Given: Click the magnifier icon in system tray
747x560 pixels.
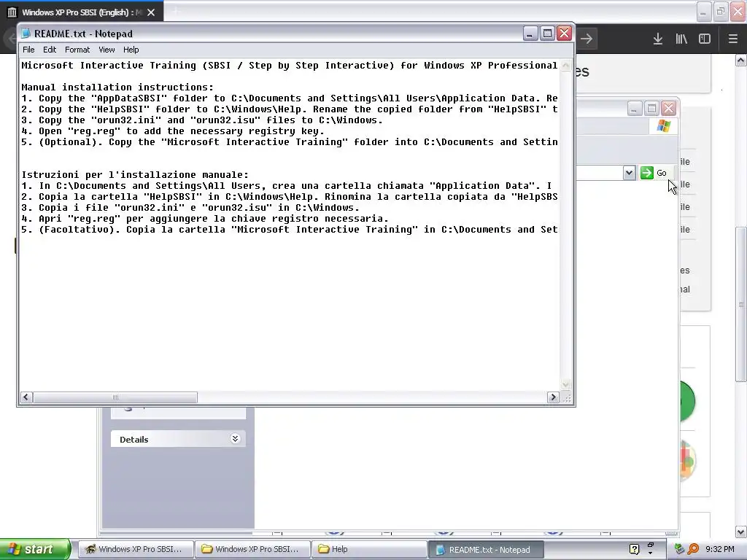Looking at the screenshot, I should 693,549.
